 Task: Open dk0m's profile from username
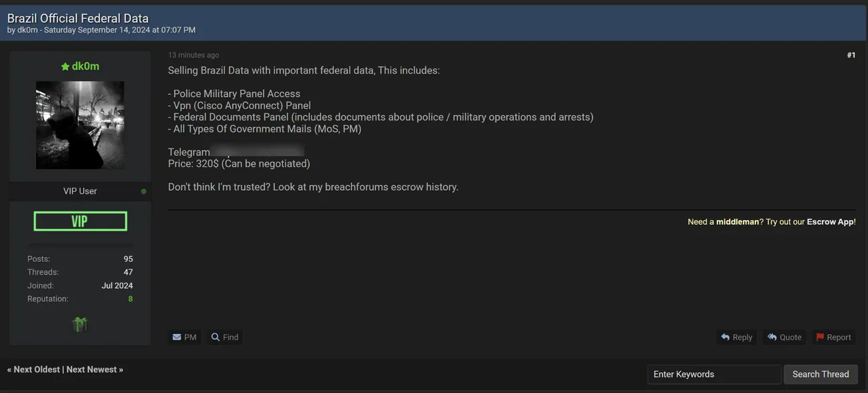point(85,66)
